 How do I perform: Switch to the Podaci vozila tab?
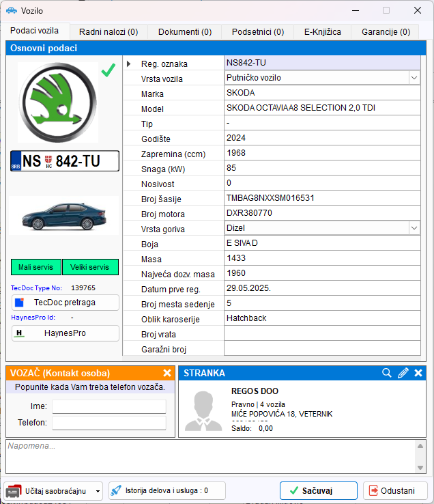pyautogui.click(x=34, y=31)
